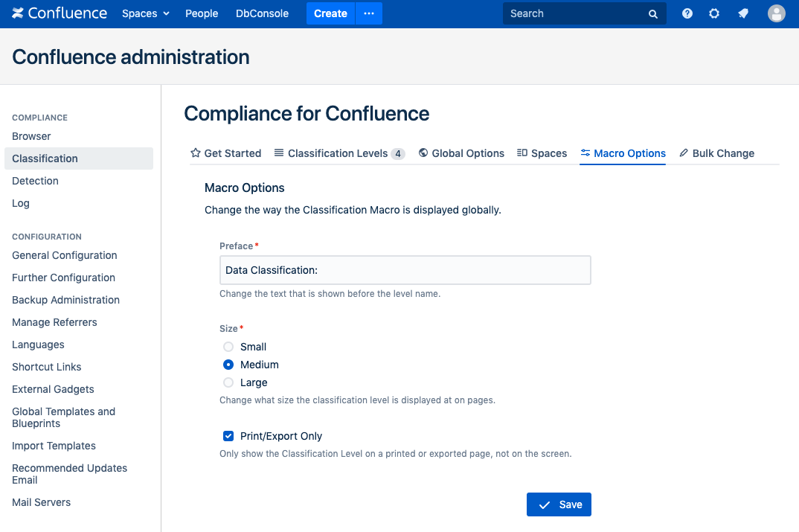
Task: Select the Large size radio button
Action: [228, 382]
